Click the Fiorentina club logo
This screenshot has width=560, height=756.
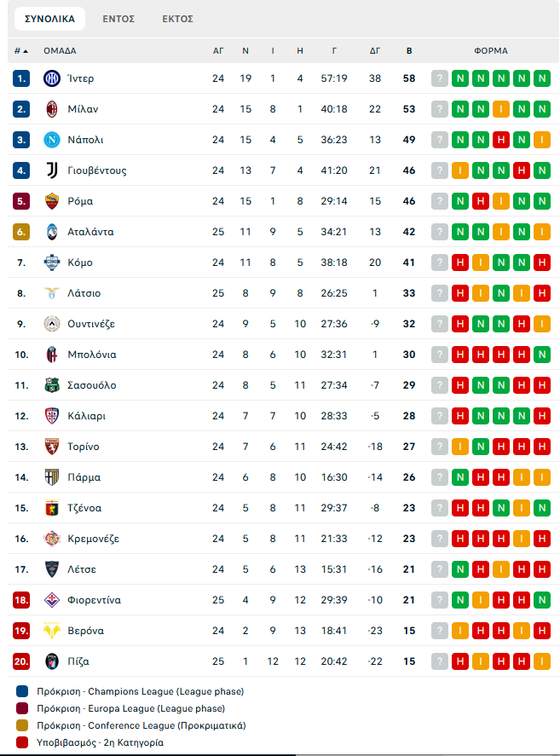(51, 600)
